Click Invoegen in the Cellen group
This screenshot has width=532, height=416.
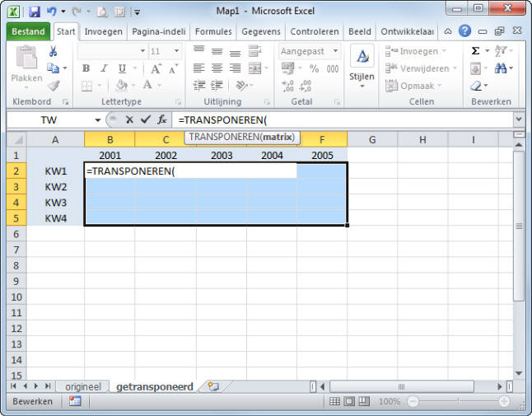point(416,51)
